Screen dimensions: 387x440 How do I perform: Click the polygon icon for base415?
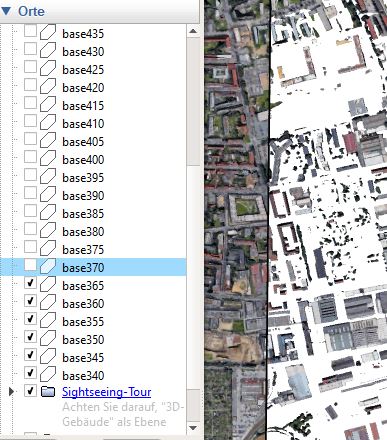click(x=48, y=104)
